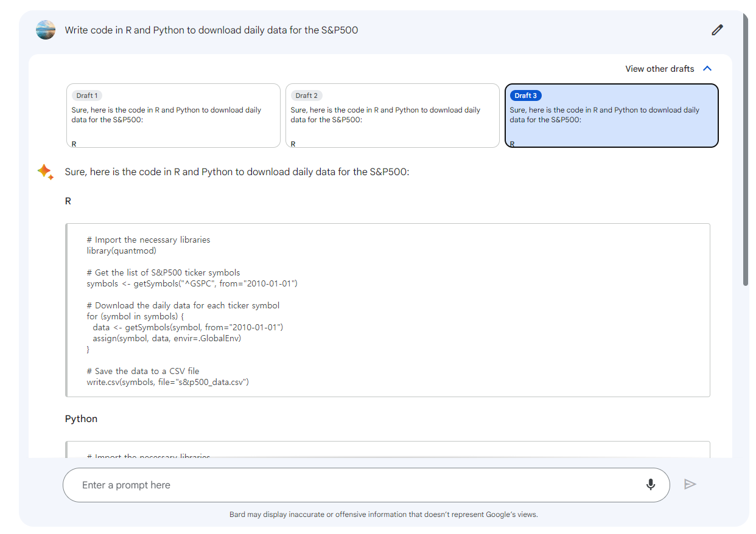
Task: Select the Draft 2 card
Action: 393,116
